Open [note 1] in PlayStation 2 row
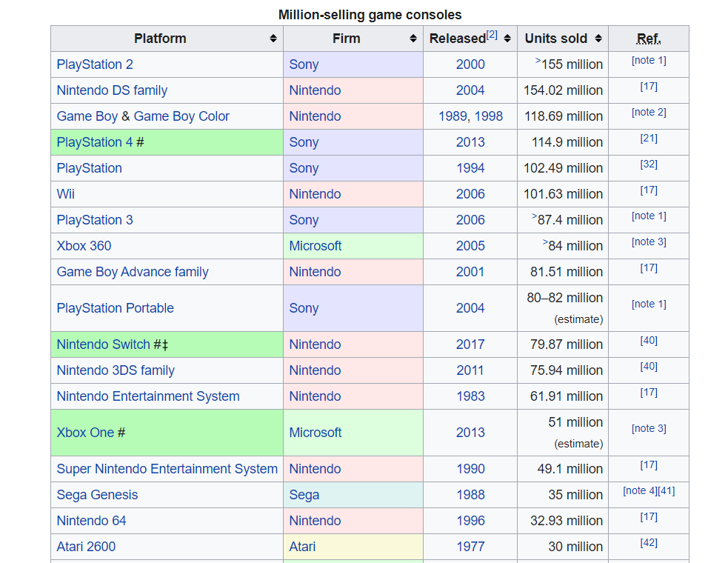 click(649, 61)
